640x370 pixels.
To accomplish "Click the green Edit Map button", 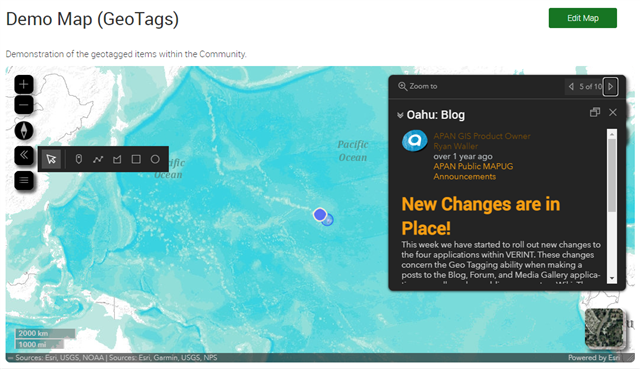I will tap(582, 18).
